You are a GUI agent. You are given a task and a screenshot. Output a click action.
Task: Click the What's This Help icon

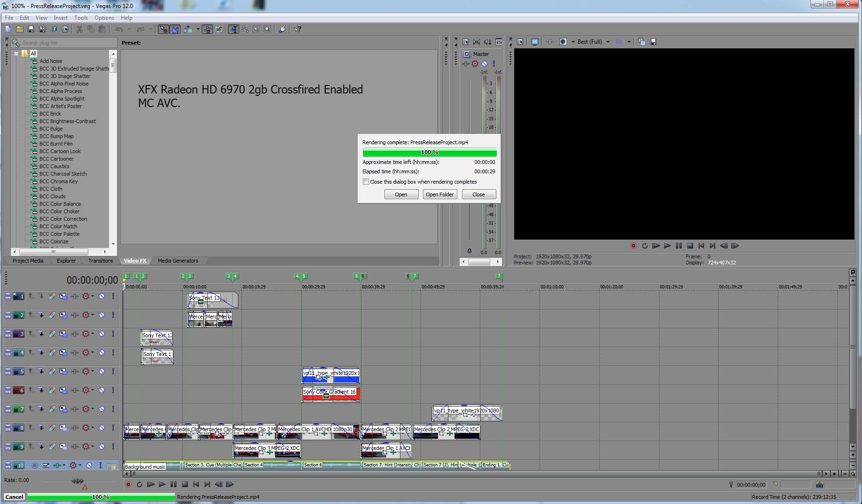[x=298, y=29]
